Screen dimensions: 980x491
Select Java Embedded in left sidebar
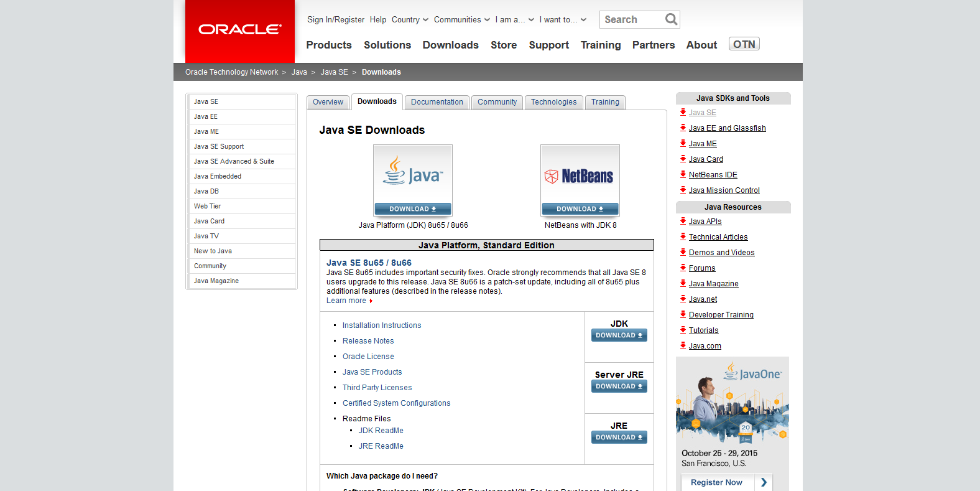[243, 176]
